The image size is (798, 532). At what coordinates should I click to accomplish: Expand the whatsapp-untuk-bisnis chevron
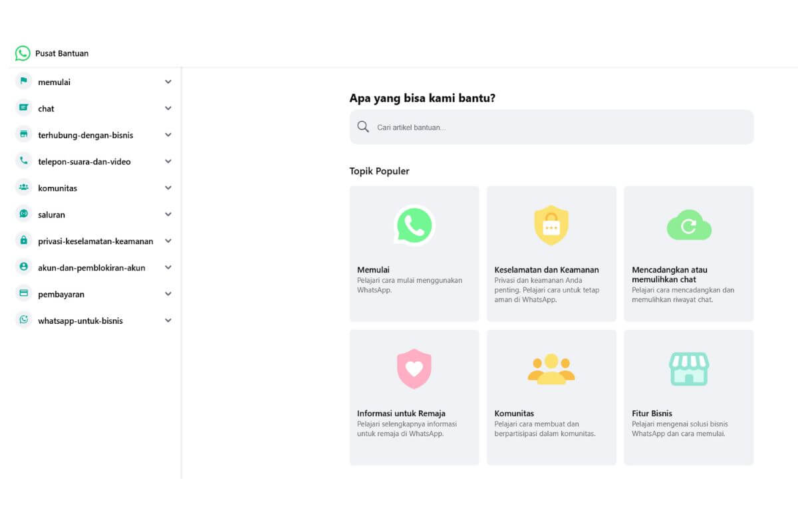pos(168,321)
